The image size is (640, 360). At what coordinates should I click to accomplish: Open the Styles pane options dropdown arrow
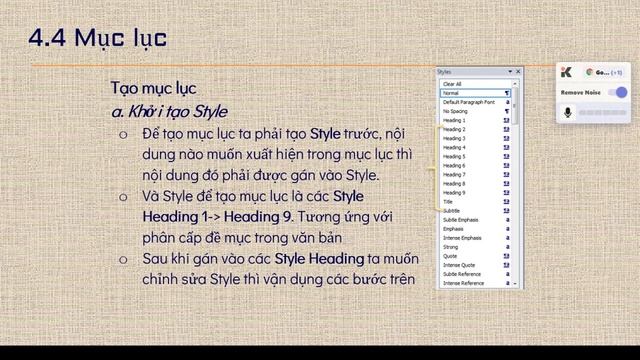pyautogui.click(x=510, y=71)
